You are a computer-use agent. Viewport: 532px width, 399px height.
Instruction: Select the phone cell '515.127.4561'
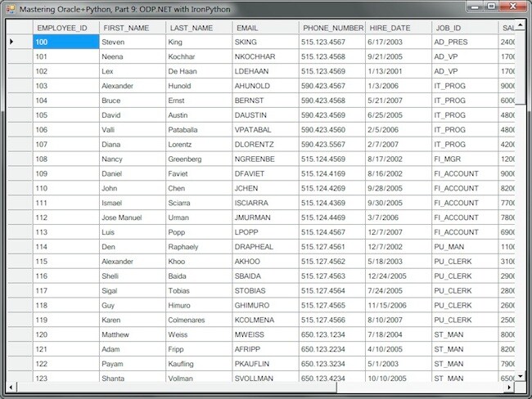pyautogui.click(x=332, y=246)
